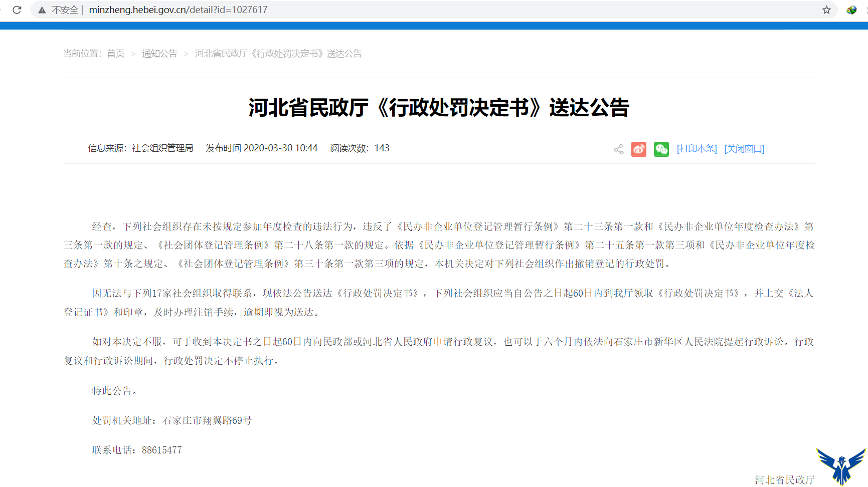This screenshot has height=487, width=868.
Task: Click the article title 河北省民政厅《行政处罚决定书》送达公告
Action: click(439, 108)
